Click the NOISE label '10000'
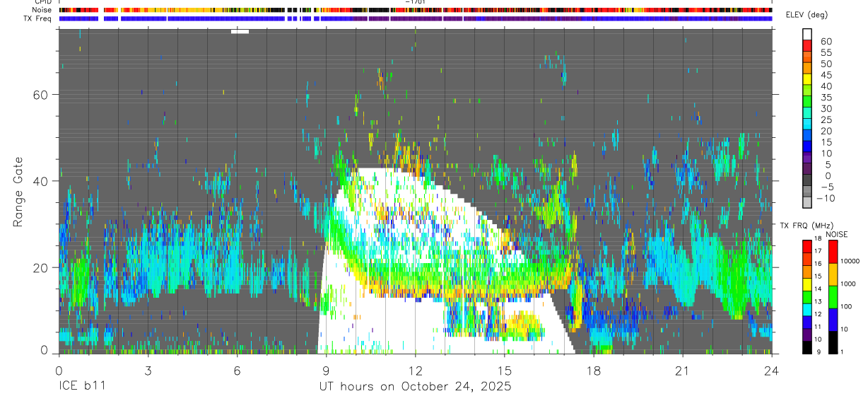The image size is (868, 401). 850,261
